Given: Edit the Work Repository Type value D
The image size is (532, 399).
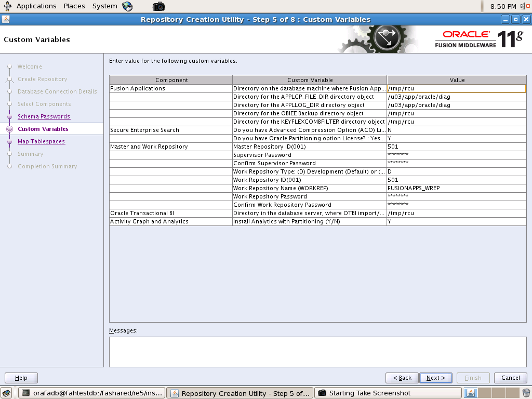Looking at the screenshot, I should 456,171.
